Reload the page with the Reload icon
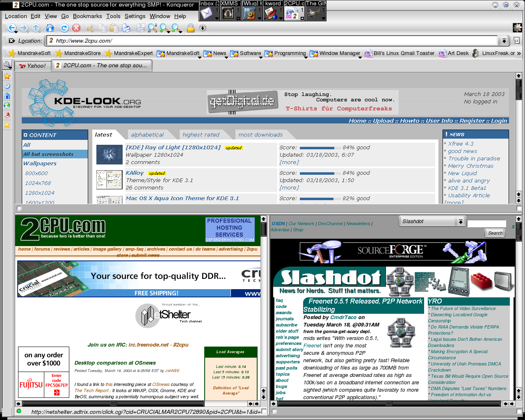The width and height of the screenshot is (525, 420). point(64,28)
